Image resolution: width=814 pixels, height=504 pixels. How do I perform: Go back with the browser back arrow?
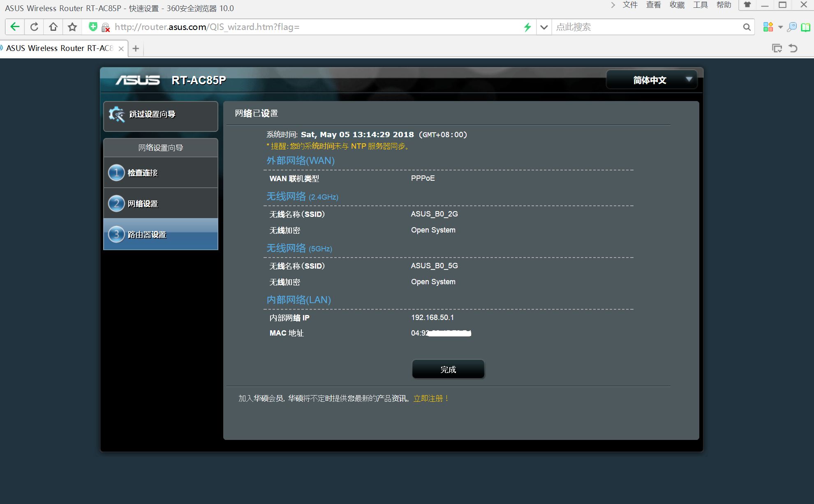pyautogui.click(x=15, y=27)
